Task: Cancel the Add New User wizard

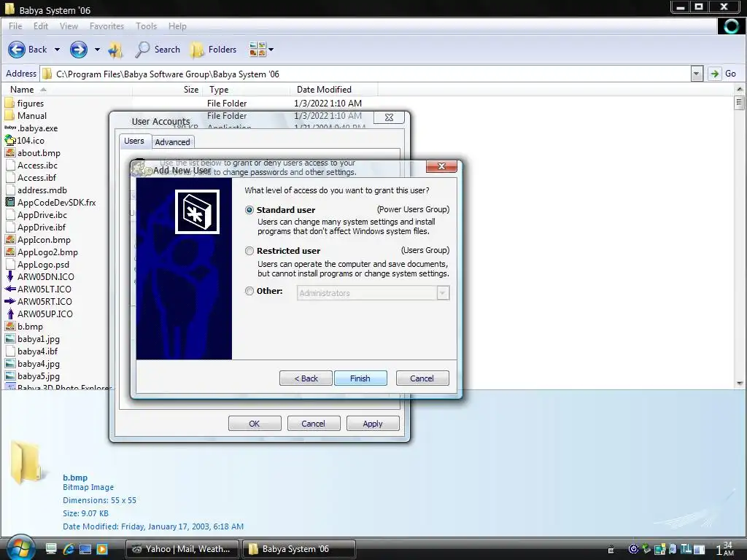Action: click(x=422, y=378)
